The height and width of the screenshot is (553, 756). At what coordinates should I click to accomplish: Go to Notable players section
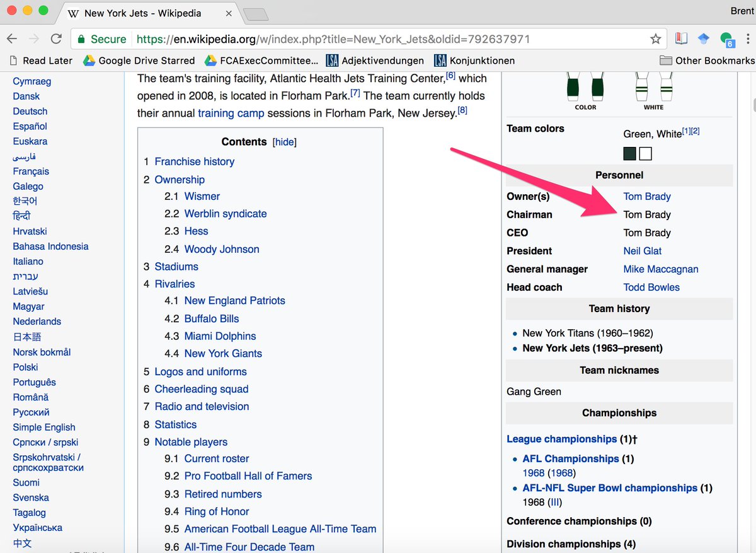(x=191, y=442)
